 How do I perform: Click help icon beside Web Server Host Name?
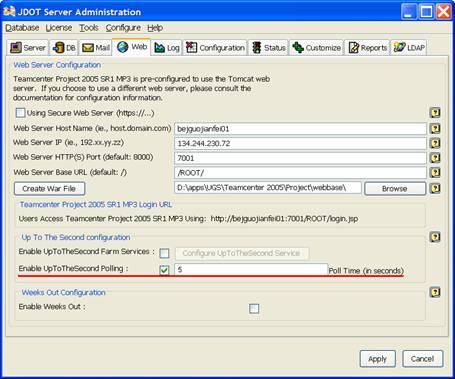click(x=435, y=128)
